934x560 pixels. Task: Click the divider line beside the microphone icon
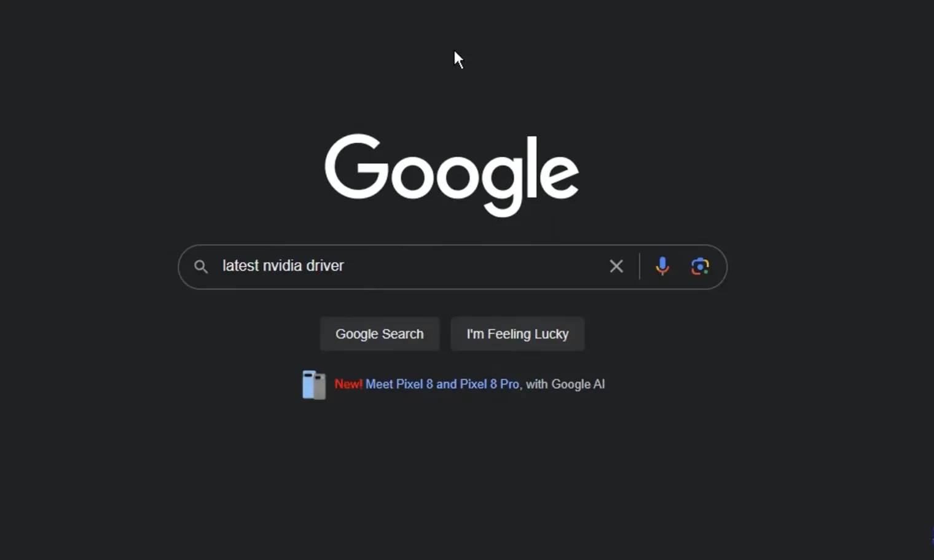point(640,266)
